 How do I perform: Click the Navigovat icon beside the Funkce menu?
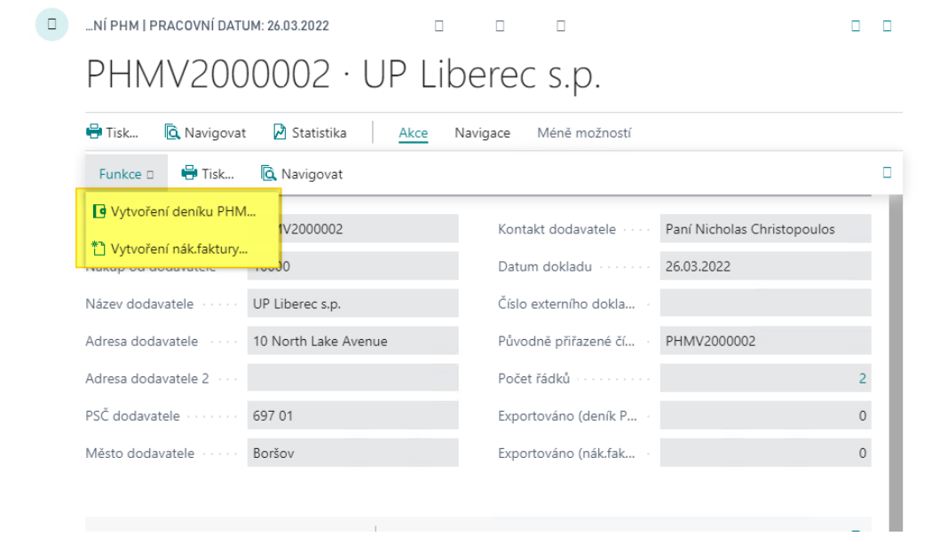[x=268, y=174]
